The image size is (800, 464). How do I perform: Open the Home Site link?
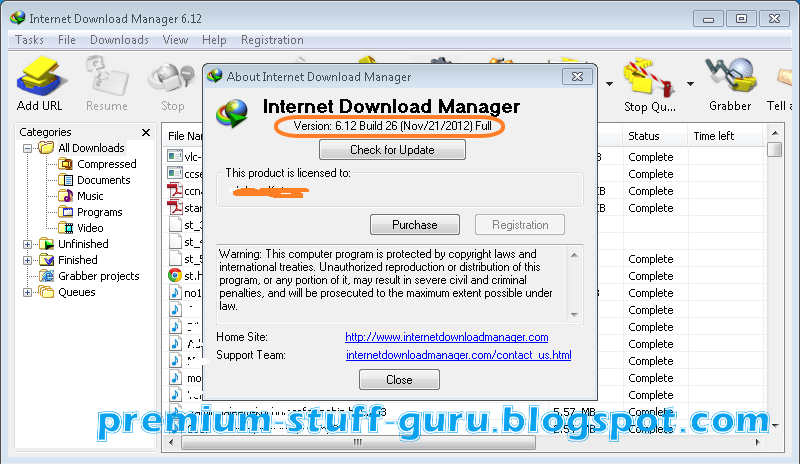(446, 337)
